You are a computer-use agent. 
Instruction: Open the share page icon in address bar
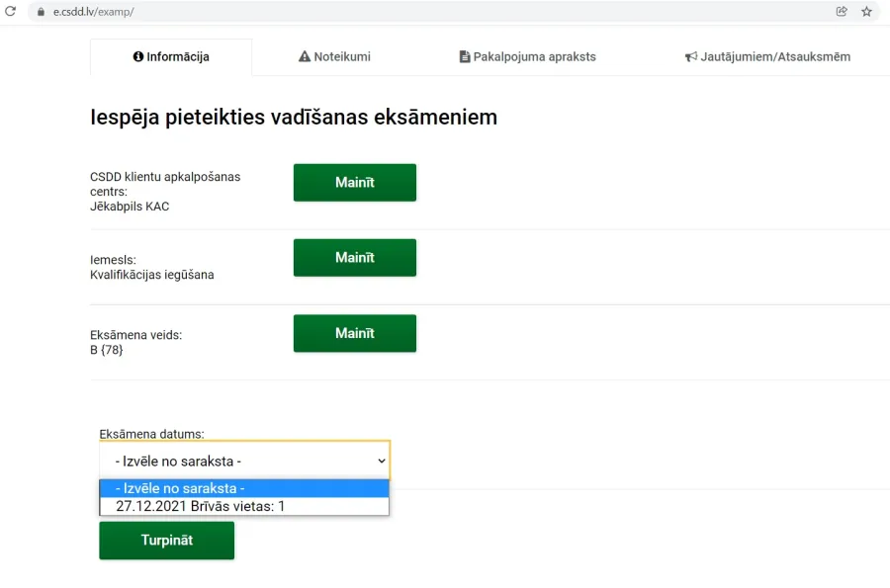[x=842, y=11]
